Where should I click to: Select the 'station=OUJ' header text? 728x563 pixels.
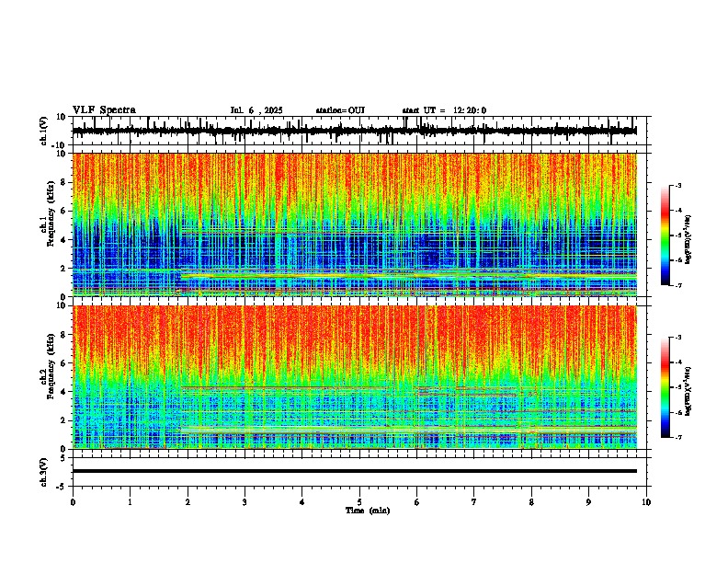(x=340, y=110)
